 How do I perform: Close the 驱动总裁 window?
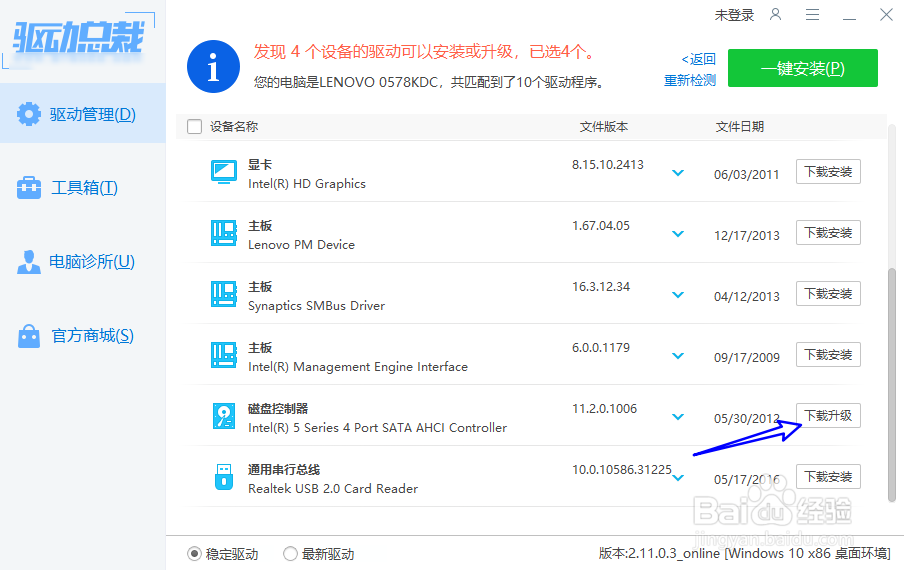[x=886, y=14]
